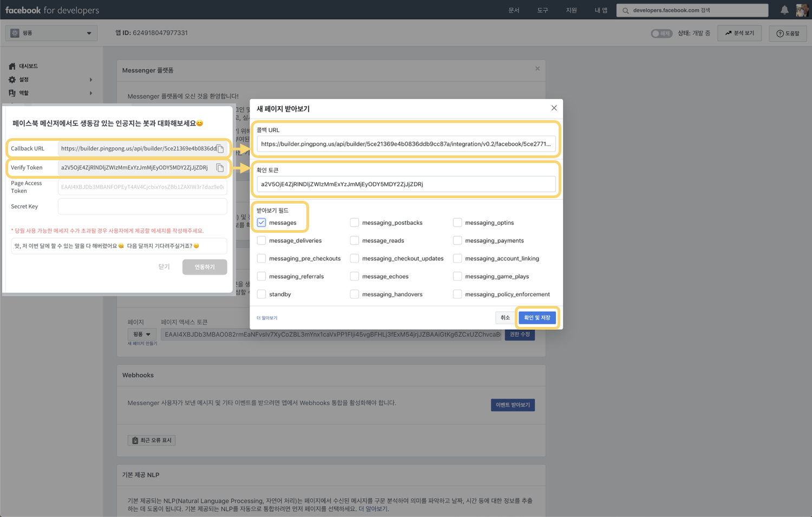Screen dimensions: 812x517
Task: Open notifications bell icon
Action: [x=784, y=10]
